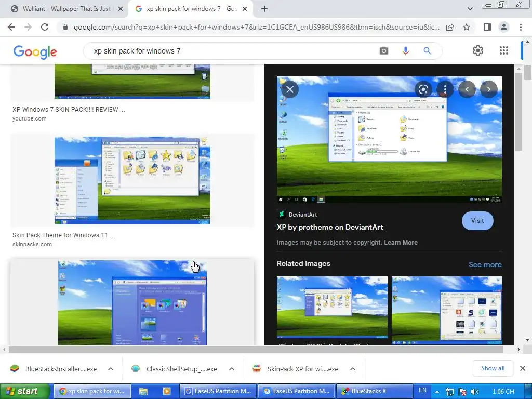This screenshot has width=532, height=399.
Task: Open XP Windows 7 SKIN PACK REVIEW result
Action: 69,110
